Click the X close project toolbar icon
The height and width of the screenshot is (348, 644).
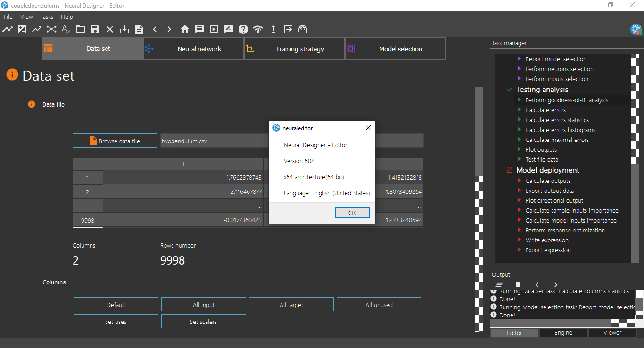(x=110, y=29)
